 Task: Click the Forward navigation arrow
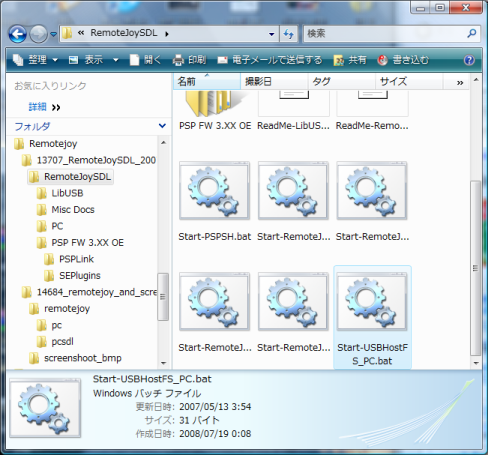tap(39, 34)
